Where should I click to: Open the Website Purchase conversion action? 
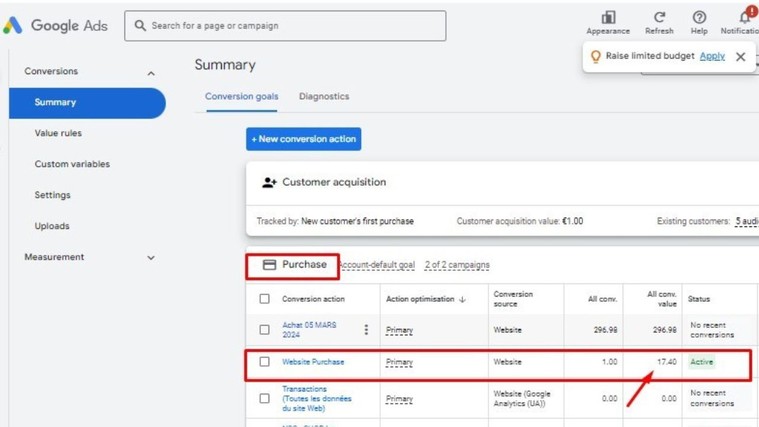click(x=313, y=362)
